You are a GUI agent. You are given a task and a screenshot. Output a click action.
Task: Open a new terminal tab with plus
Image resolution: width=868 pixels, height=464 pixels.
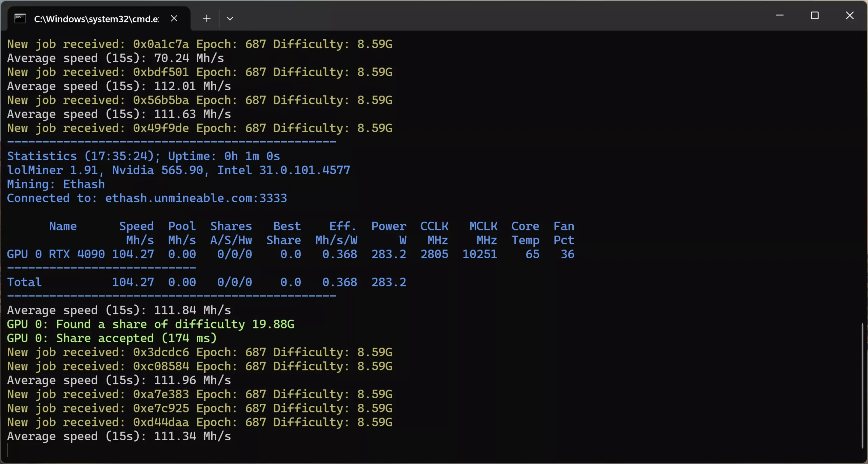tap(206, 18)
